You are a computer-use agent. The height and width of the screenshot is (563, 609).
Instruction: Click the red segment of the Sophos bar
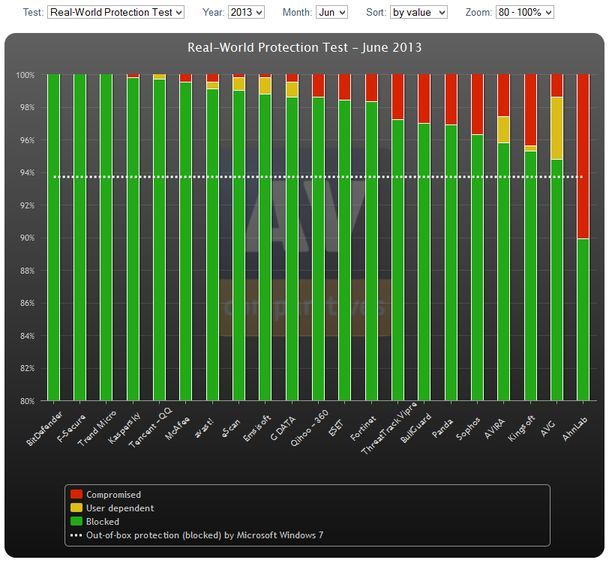pyautogui.click(x=477, y=104)
